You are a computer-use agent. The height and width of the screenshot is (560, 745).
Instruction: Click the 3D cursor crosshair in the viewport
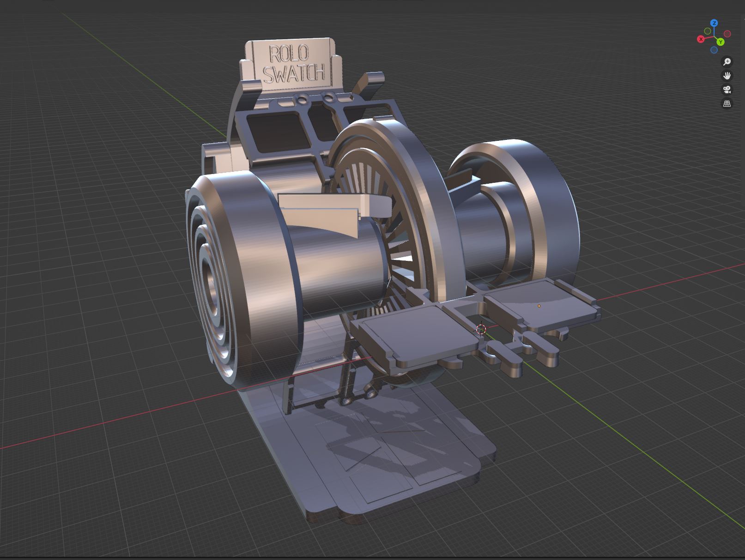(x=481, y=329)
